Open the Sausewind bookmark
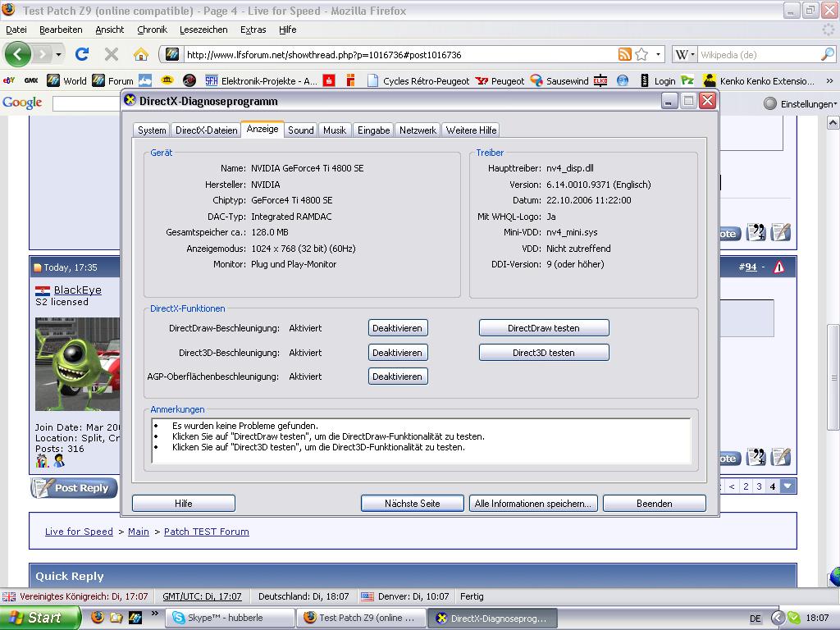 tap(559, 81)
